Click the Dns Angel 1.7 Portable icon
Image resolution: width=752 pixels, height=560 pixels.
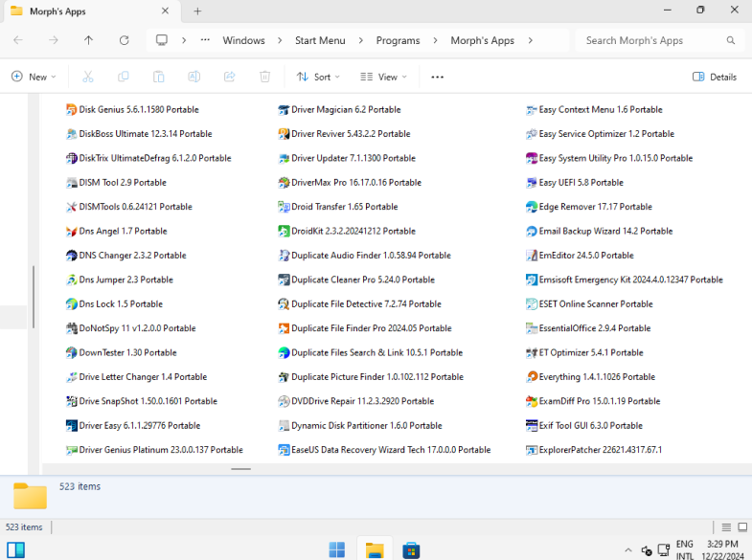pos(72,232)
